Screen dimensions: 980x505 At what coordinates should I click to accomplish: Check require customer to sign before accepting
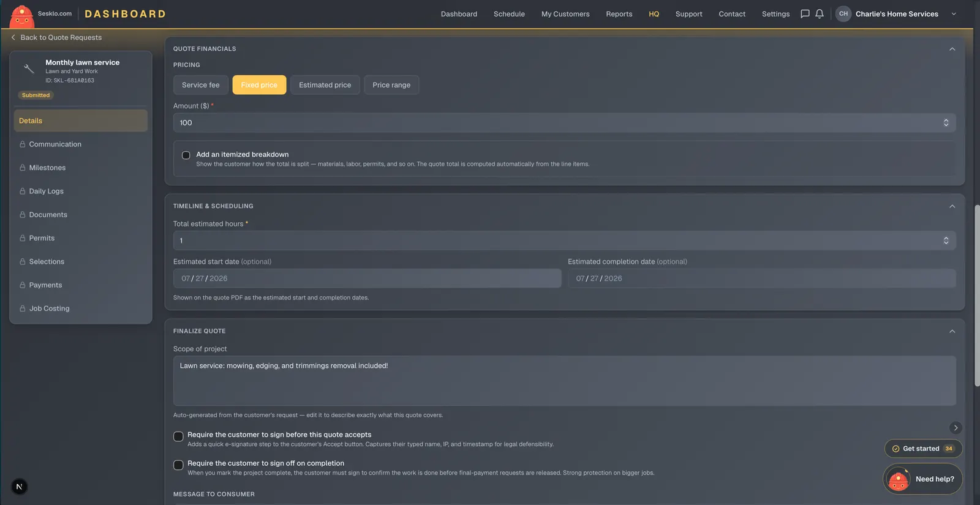click(x=178, y=436)
